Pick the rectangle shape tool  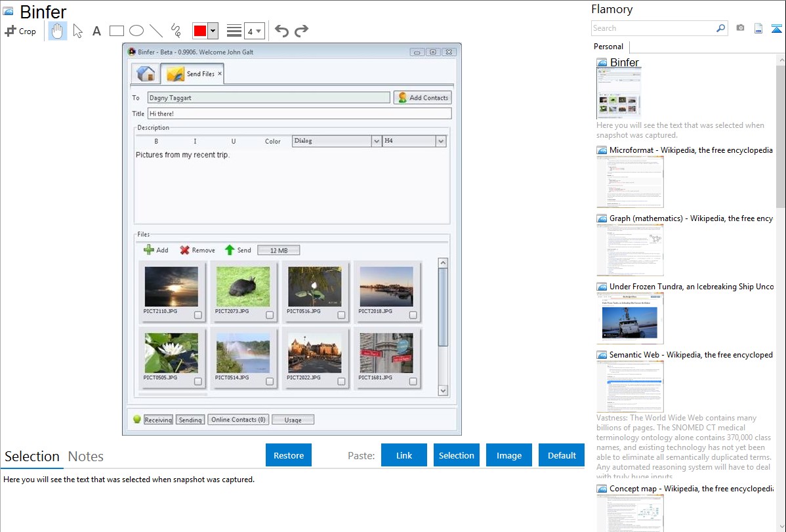click(117, 31)
